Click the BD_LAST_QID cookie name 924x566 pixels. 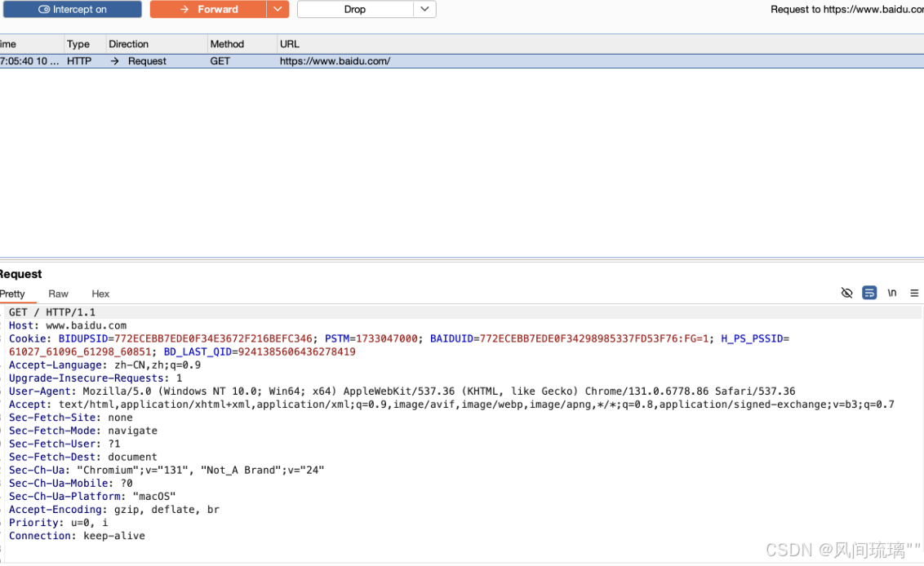(198, 352)
